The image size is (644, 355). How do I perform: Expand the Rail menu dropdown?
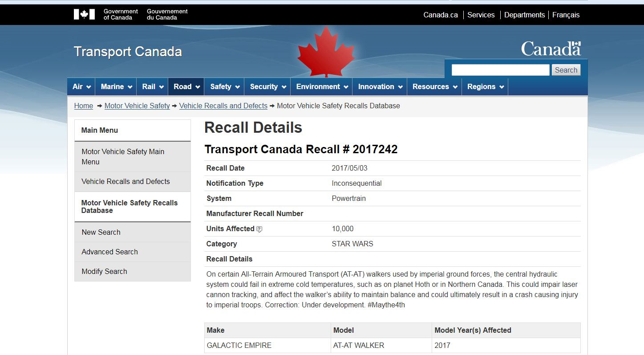click(153, 86)
